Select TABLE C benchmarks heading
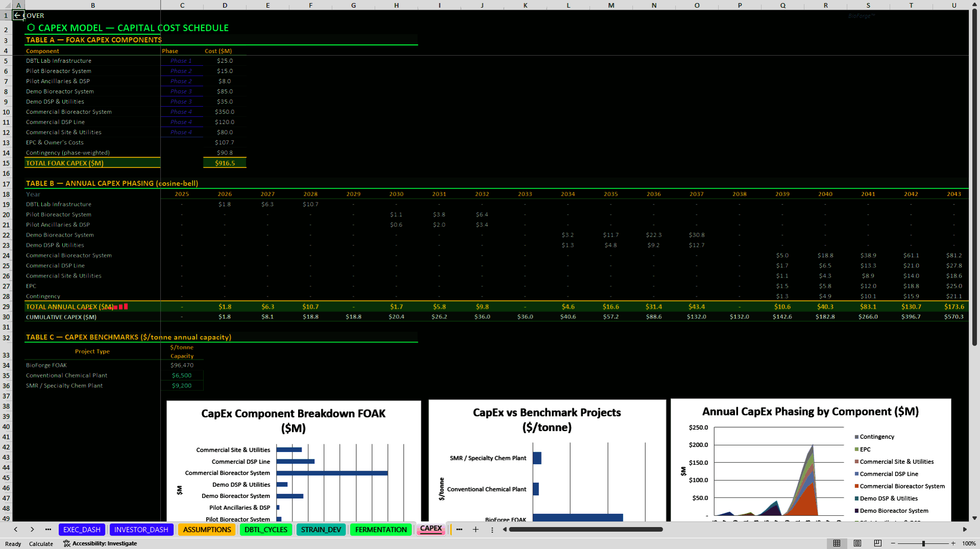The width and height of the screenshot is (980, 549). tap(128, 337)
